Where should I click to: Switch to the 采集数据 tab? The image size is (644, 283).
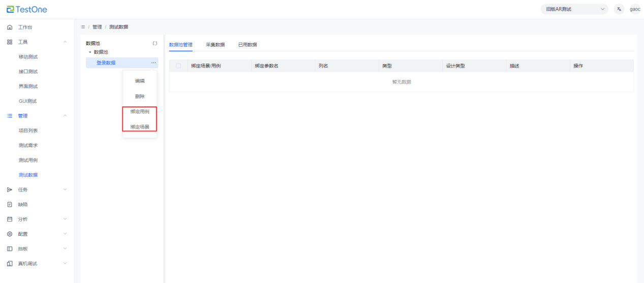point(215,45)
